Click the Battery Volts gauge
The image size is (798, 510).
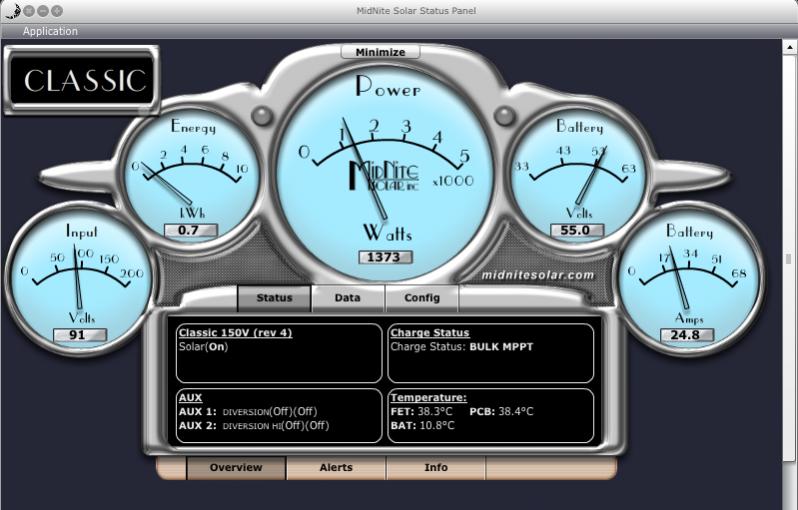[x=578, y=176]
